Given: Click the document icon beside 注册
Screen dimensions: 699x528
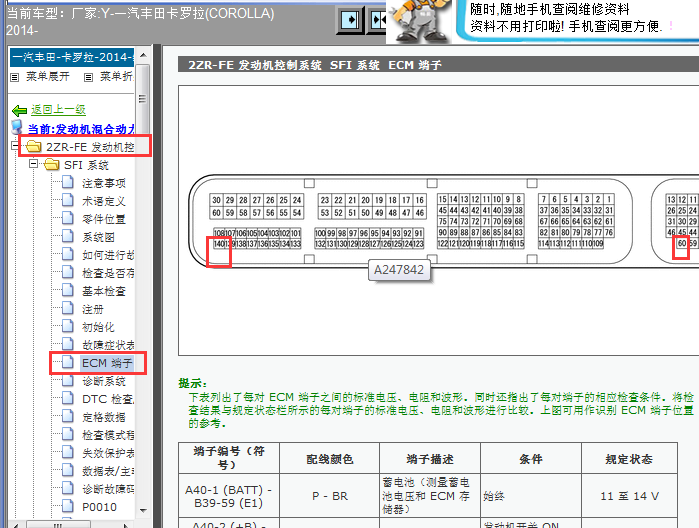Looking at the screenshot, I should click(68, 308).
